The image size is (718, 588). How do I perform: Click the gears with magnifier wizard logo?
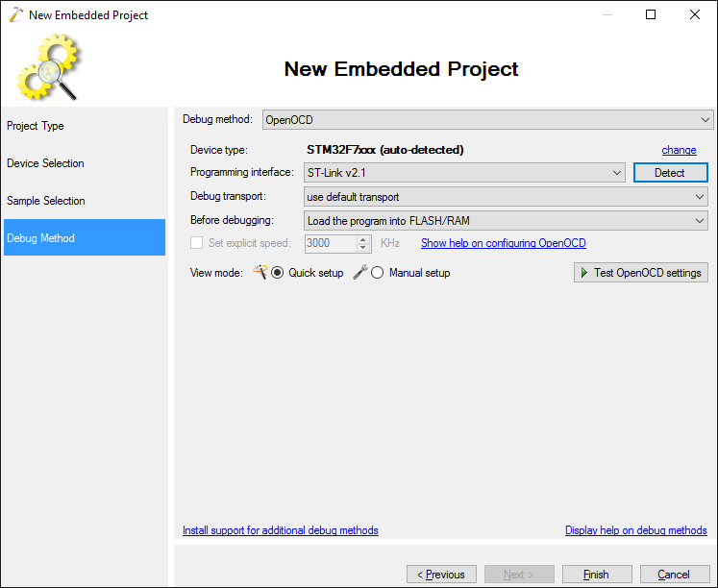pos(48,67)
